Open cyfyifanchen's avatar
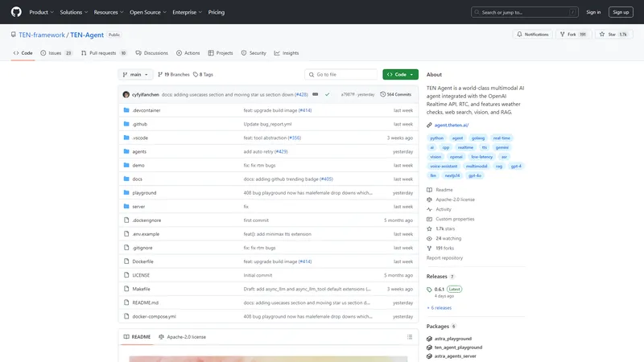The height and width of the screenshot is (362, 644). 126,94
